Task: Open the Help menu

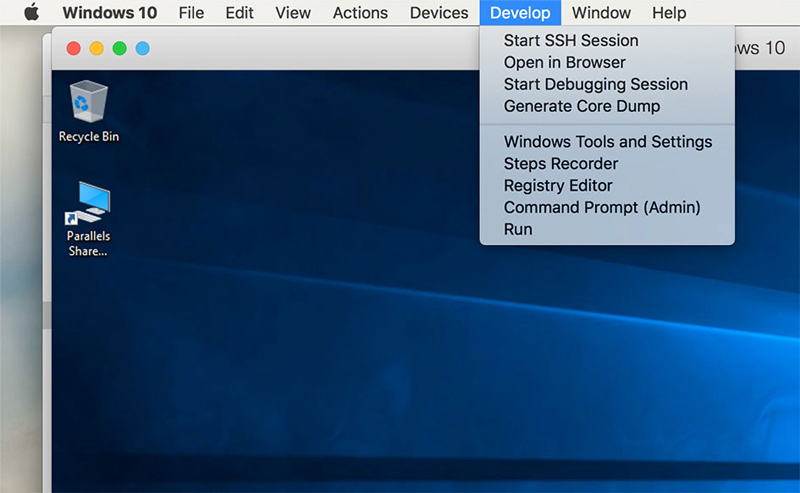Action: 669,12
